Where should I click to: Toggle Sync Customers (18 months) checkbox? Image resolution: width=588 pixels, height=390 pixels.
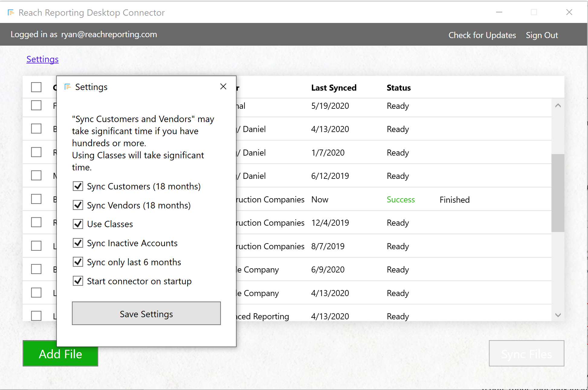[78, 186]
